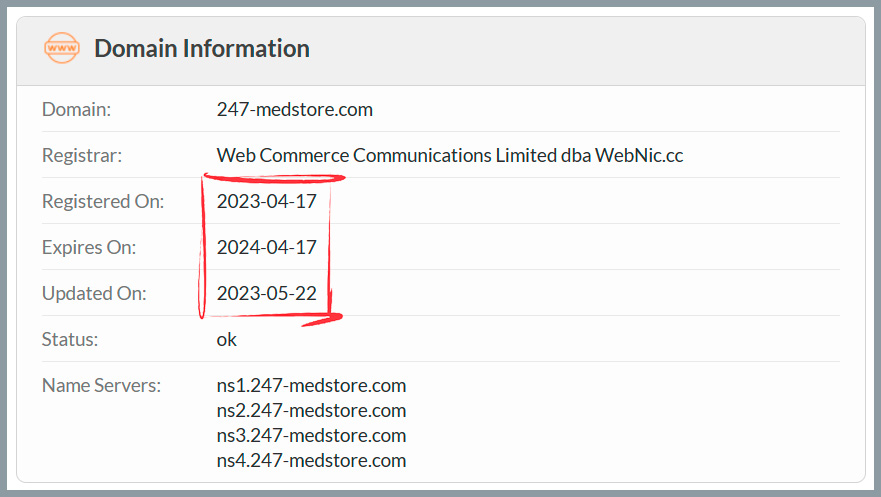881x497 pixels.
Task: Click the Status value ok
Action: 226,340
